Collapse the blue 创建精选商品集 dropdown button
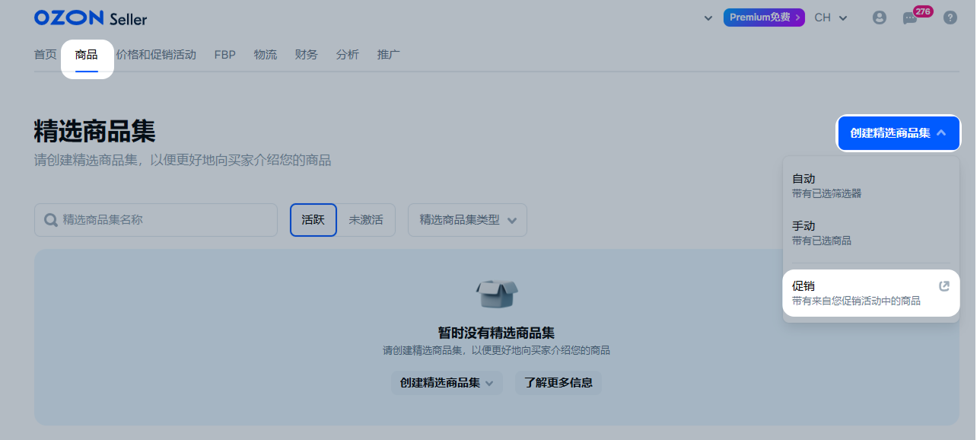The image size is (980, 440). coord(899,133)
